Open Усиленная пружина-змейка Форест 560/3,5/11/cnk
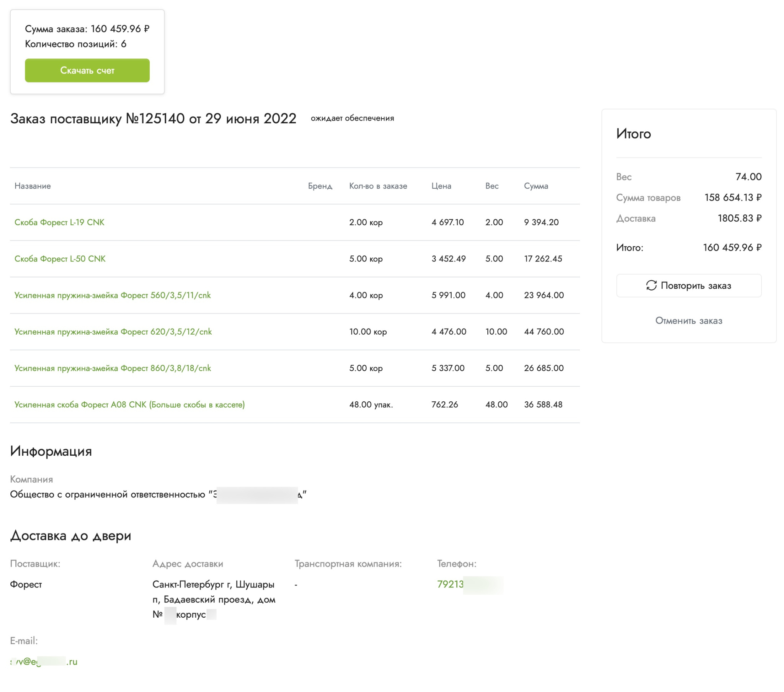784x692 pixels. point(113,295)
